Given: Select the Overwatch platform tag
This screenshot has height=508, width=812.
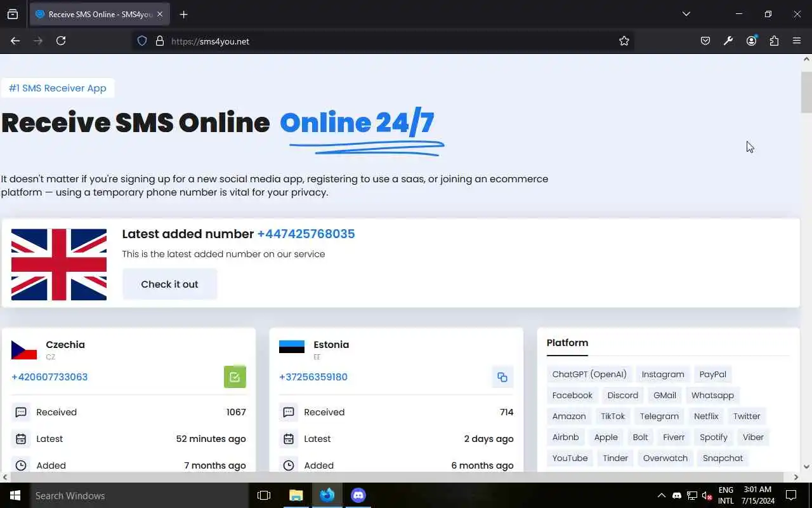Looking at the screenshot, I should pos(665,458).
